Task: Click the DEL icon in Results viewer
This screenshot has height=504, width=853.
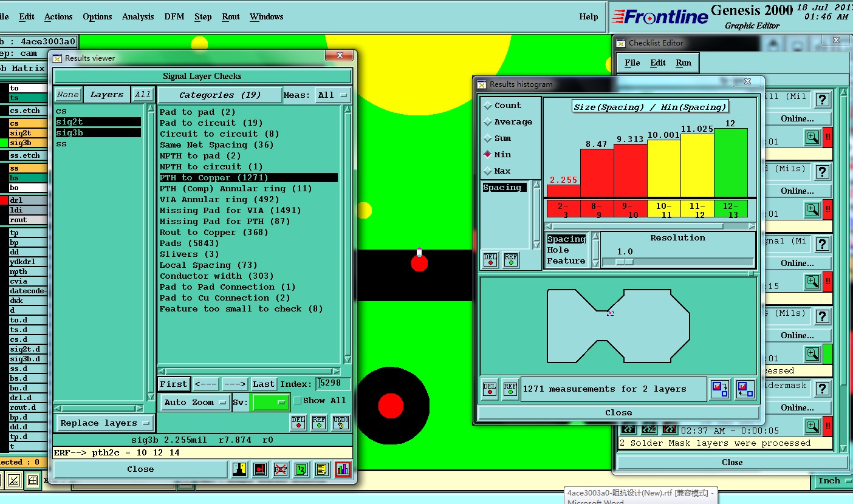Action: point(298,423)
